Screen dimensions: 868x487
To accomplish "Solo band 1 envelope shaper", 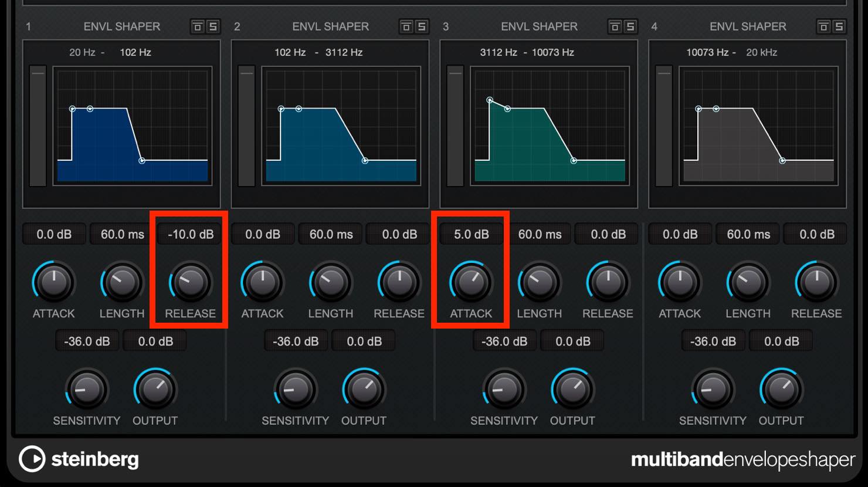I will coord(213,26).
